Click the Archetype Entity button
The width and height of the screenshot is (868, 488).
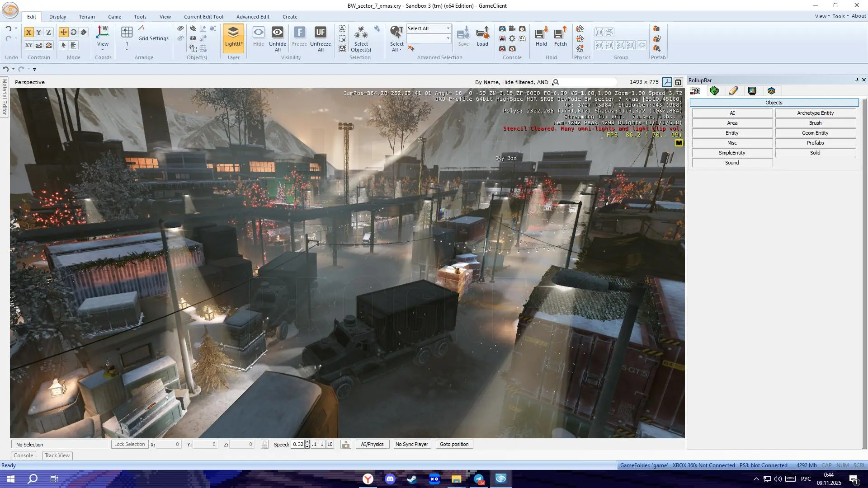point(816,113)
